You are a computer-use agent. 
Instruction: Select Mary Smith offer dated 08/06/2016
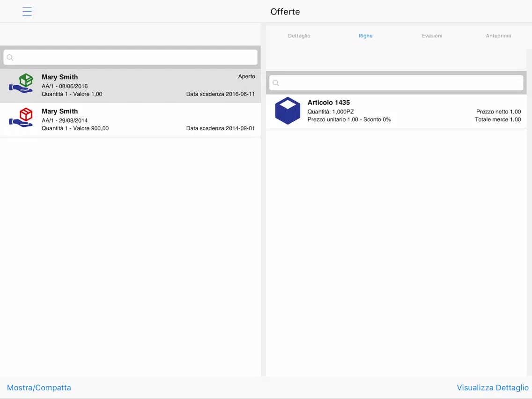pyautogui.click(x=130, y=86)
